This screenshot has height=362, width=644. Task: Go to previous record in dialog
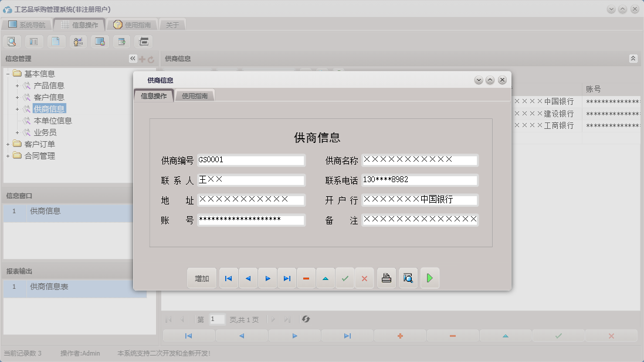pos(248,278)
